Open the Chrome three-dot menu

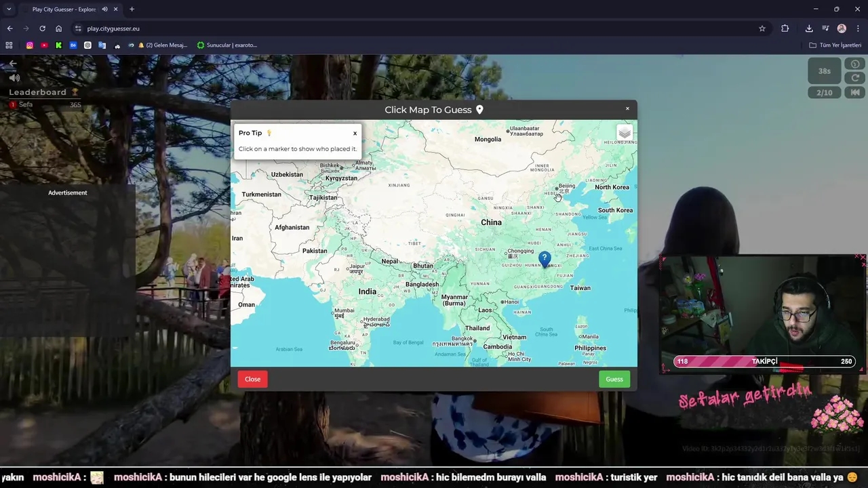859,28
